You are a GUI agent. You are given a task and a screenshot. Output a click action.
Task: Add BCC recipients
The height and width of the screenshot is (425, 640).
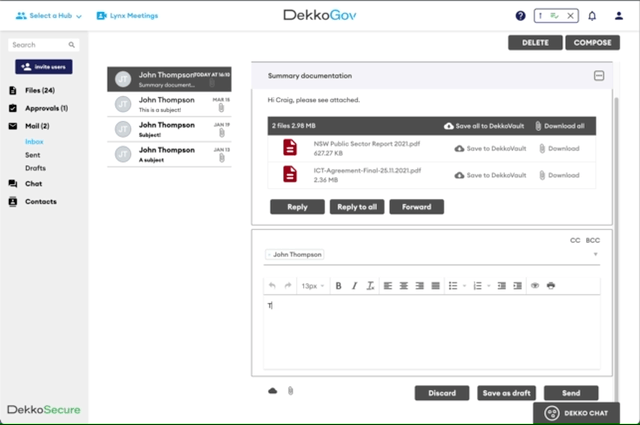(x=593, y=240)
